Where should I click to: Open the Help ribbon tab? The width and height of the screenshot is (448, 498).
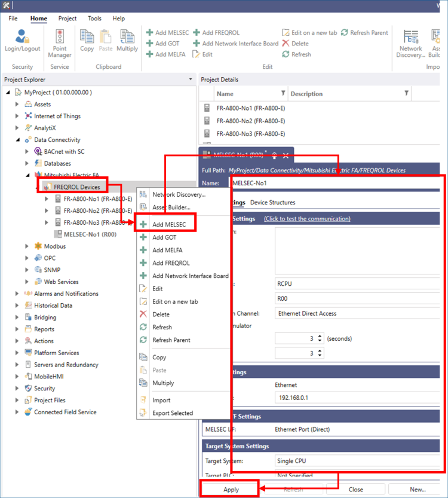click(x=119, y=19)
